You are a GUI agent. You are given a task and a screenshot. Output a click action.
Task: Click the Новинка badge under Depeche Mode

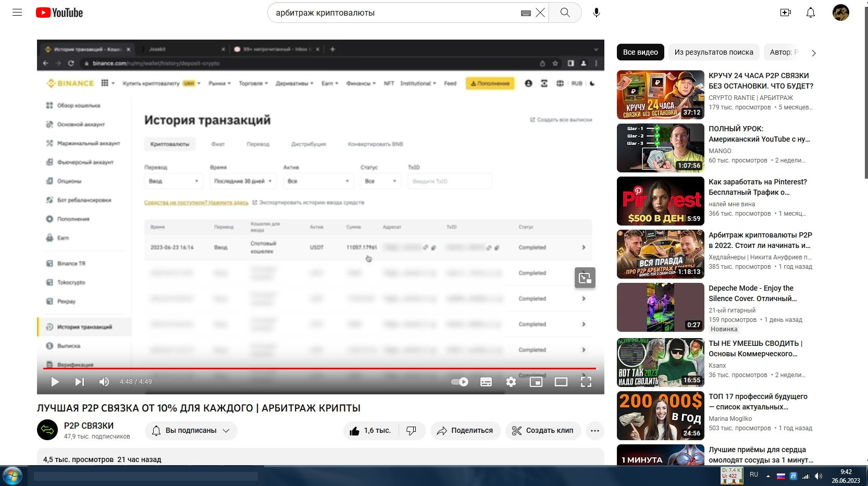(724, 329)
